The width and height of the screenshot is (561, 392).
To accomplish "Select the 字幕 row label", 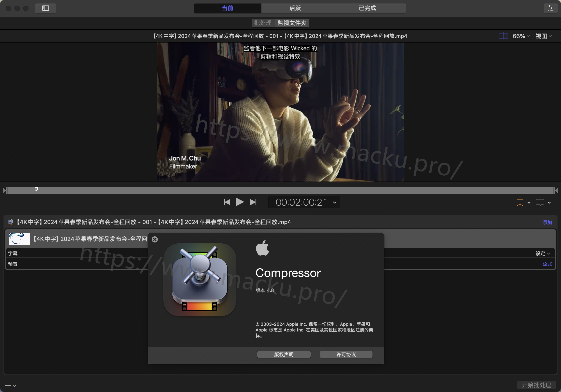I will coord(13,253).
